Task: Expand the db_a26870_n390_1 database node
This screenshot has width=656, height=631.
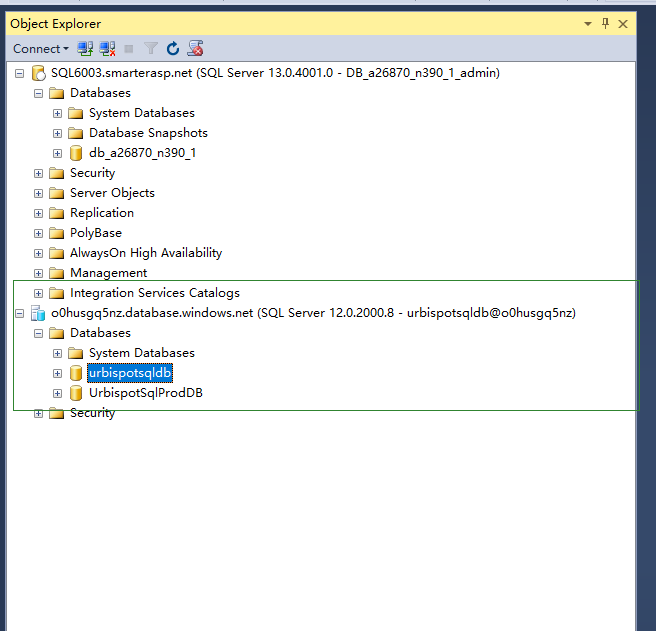Action: [58, 153]
